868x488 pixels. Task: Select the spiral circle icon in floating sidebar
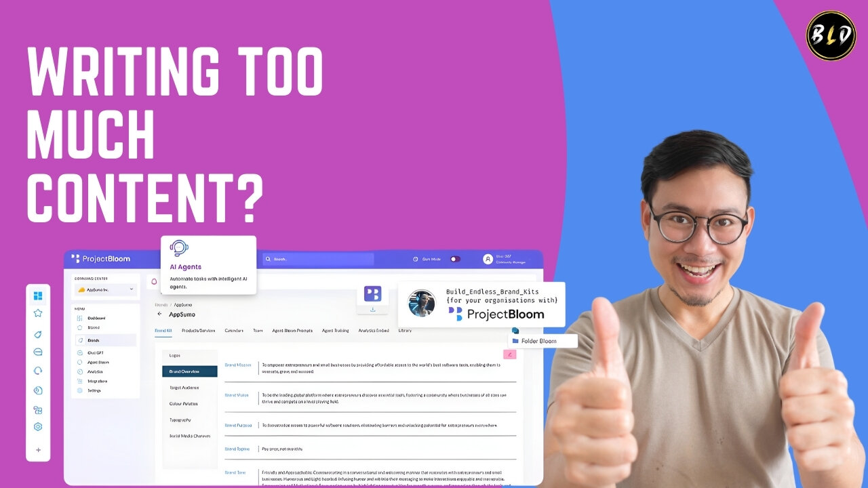(38, 390)
